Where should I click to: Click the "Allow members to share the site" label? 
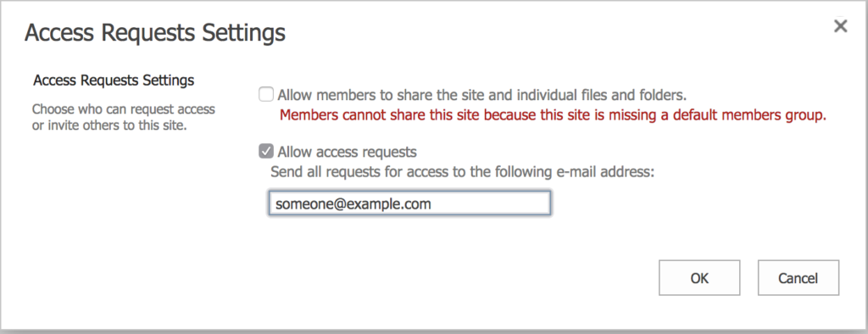click(482, 95)
